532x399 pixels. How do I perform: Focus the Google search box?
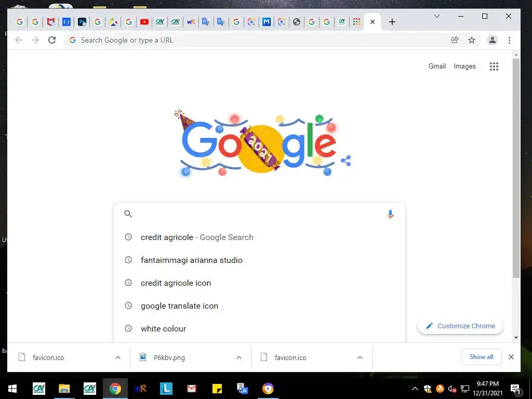point(260,214)
